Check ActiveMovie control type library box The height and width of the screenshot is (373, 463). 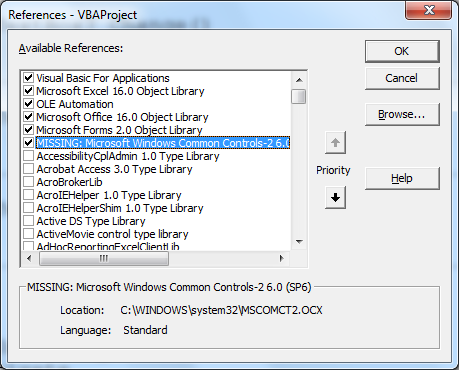tap(29, 234)
